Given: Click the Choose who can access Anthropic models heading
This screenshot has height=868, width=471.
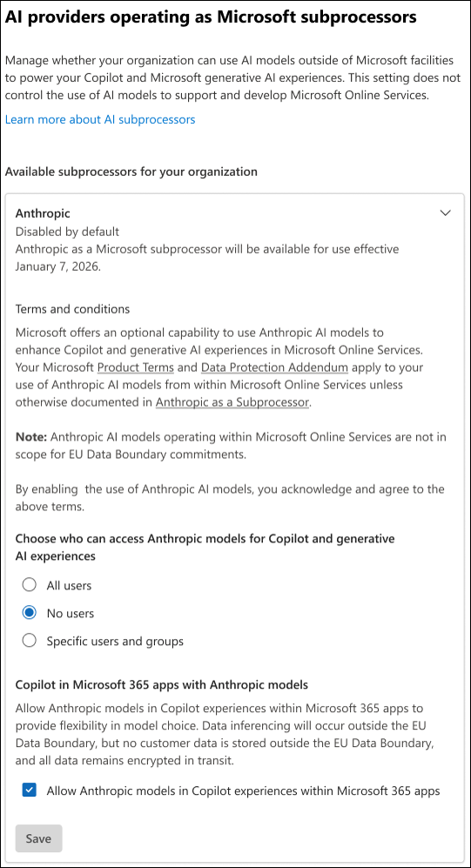Looking at the screenshot, I should (205, 547).
